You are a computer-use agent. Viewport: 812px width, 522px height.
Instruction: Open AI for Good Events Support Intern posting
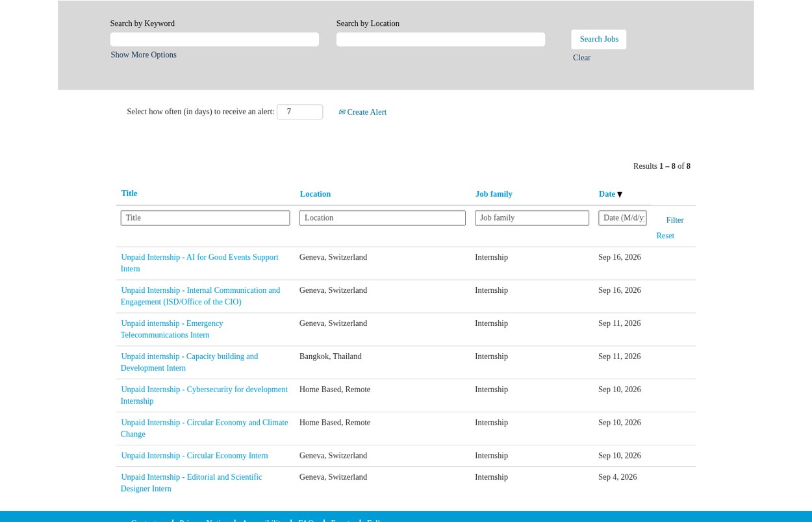coord(199,263)
